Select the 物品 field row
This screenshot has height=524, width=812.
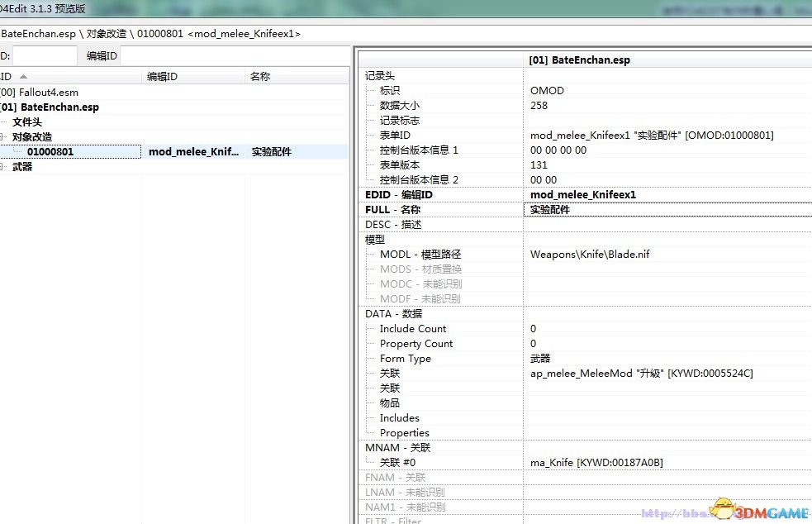[x=389, y=403]
